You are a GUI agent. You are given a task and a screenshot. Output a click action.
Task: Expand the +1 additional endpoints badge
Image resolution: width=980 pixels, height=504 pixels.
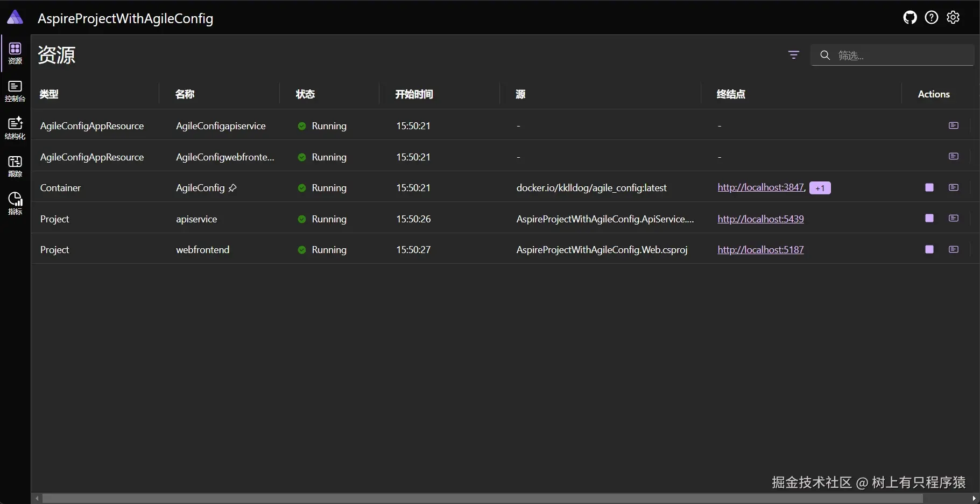tap(820, 188)
